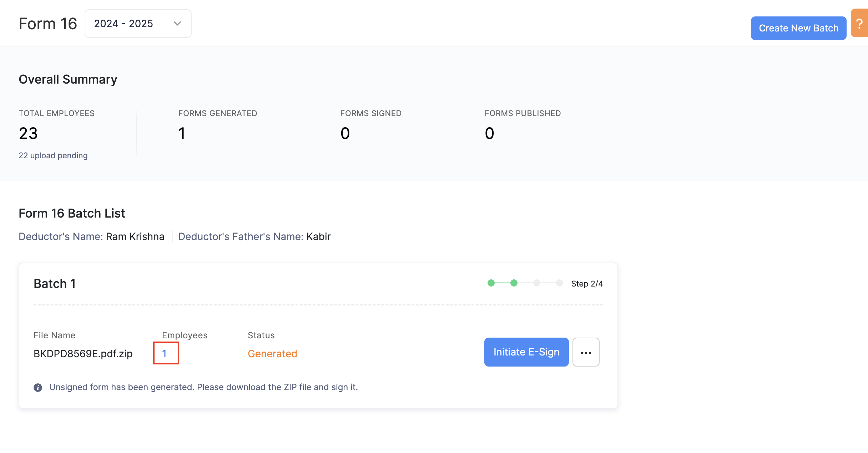
Task: Click second green step progress dot
Action: click(x=514, y=283)
